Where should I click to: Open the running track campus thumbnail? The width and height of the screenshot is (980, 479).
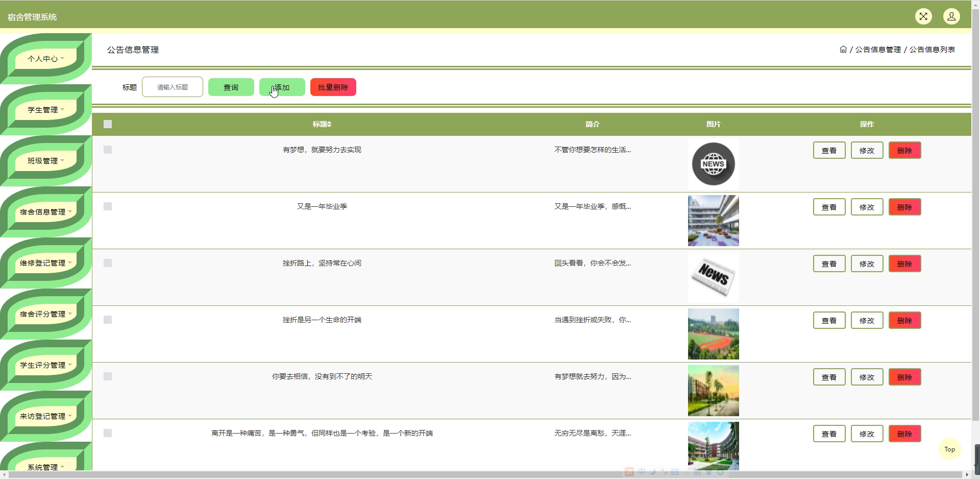coord(714,334)
